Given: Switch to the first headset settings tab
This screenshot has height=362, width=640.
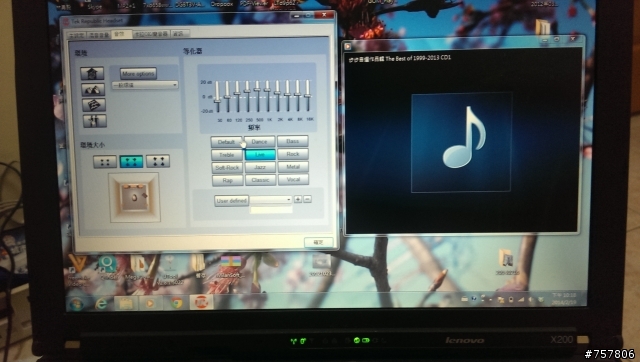Looking at the screenshot, I should (x=76, y=36).
